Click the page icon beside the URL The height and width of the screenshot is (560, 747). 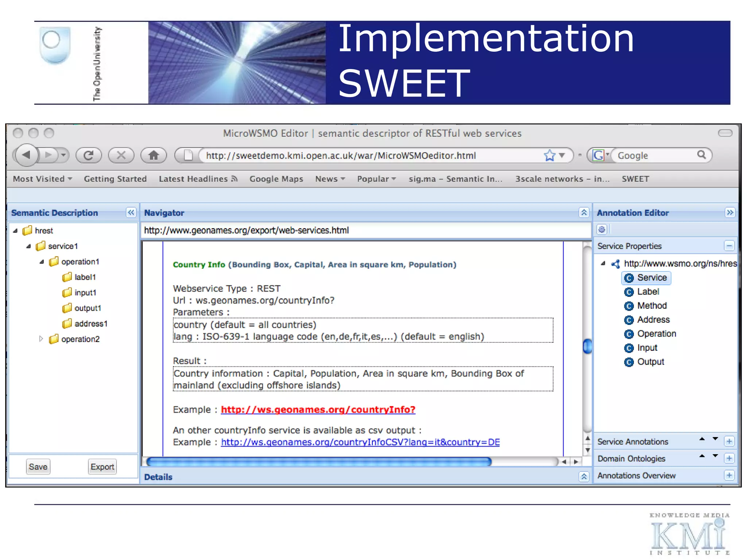[188, 155]
